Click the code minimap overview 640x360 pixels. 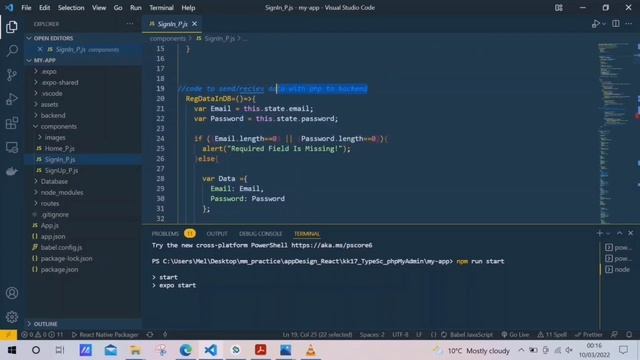[615, 133]
